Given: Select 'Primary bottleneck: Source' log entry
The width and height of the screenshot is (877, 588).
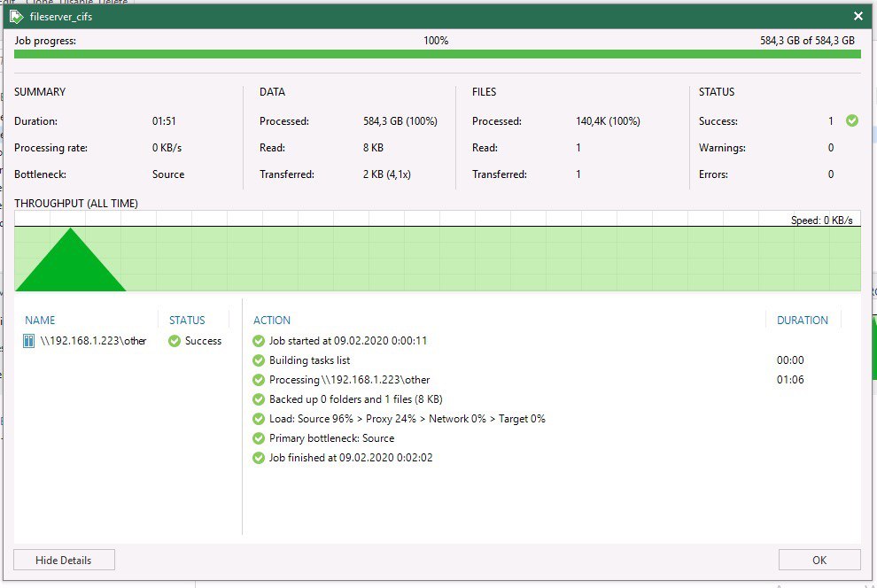Looking at the screenshot, I should [331, 438].
